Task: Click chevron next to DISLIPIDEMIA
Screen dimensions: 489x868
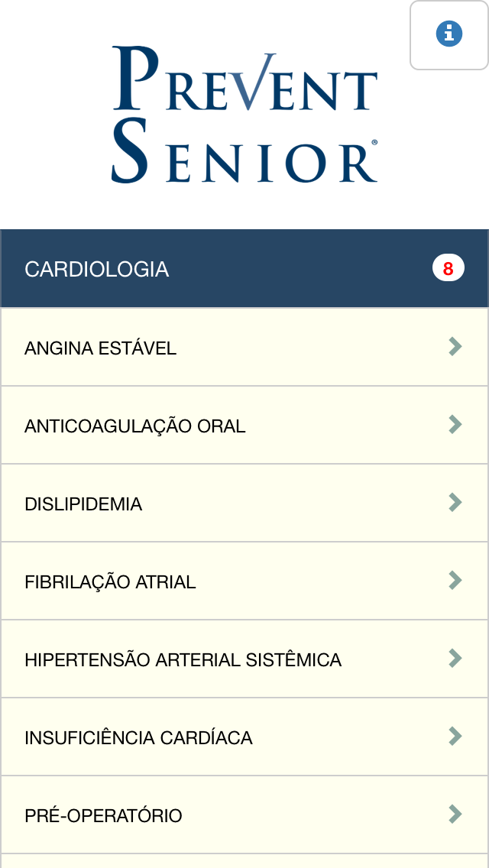Action: coord(455,503)
